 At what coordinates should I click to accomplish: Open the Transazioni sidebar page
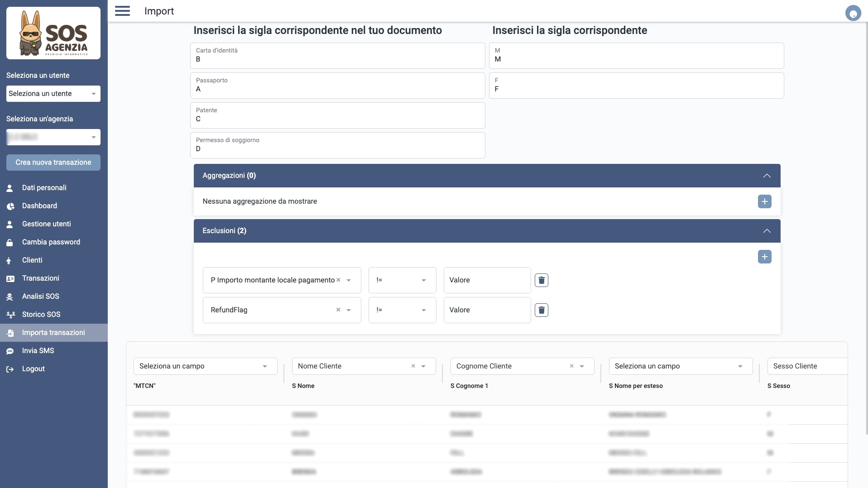pyautogui.click(x=40, y=278)
